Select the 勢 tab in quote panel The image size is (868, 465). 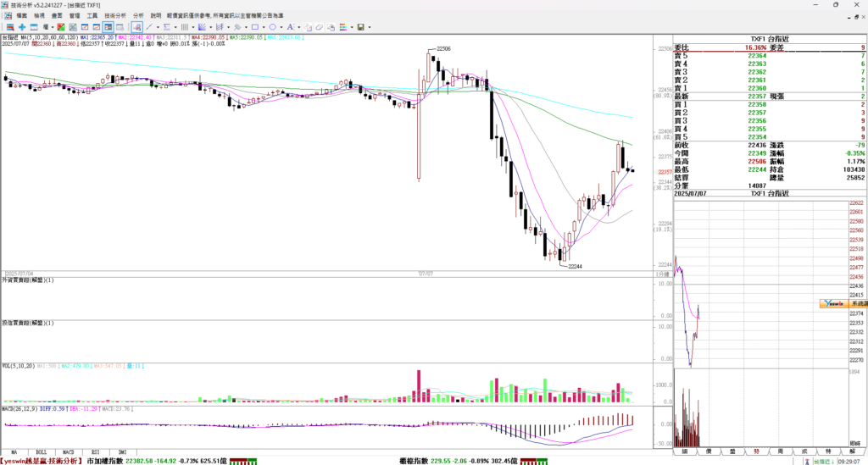tap(756, 451)
